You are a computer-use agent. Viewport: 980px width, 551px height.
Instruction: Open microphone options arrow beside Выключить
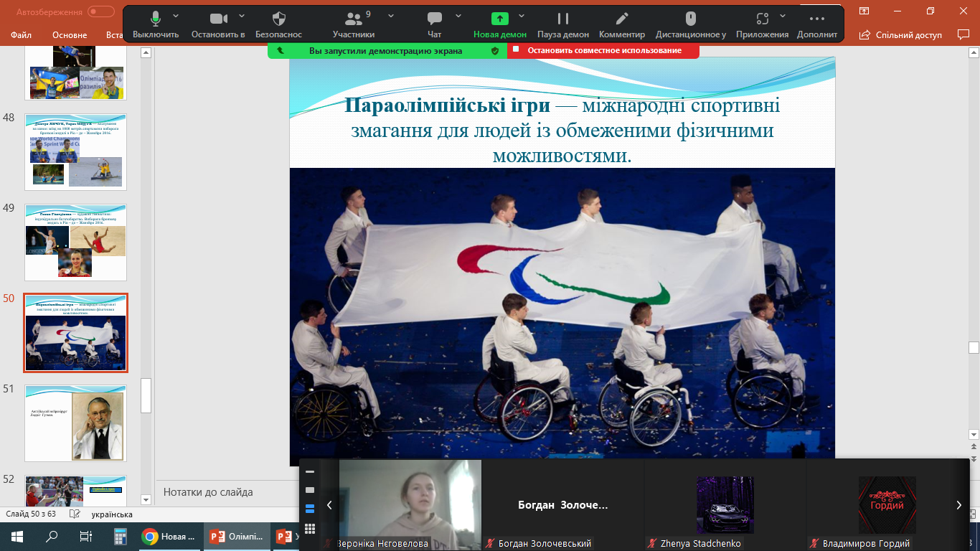175,16
